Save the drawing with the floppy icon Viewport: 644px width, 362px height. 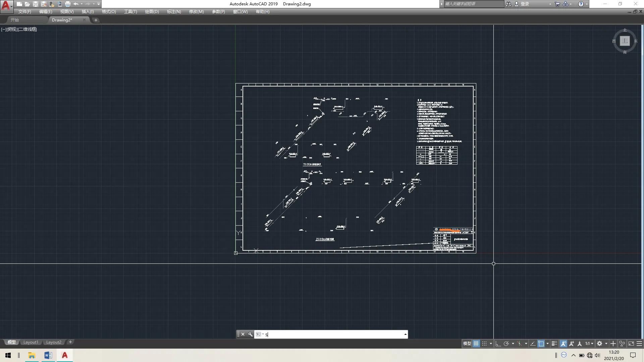pyautogui.click(x=36, y=4)
